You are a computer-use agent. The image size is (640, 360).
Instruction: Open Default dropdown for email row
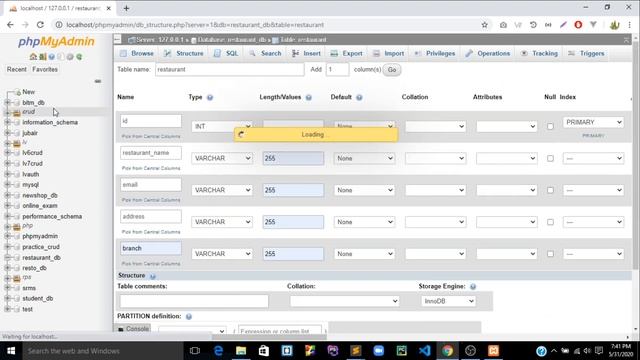pyautogui.click(x=364, y=190)
